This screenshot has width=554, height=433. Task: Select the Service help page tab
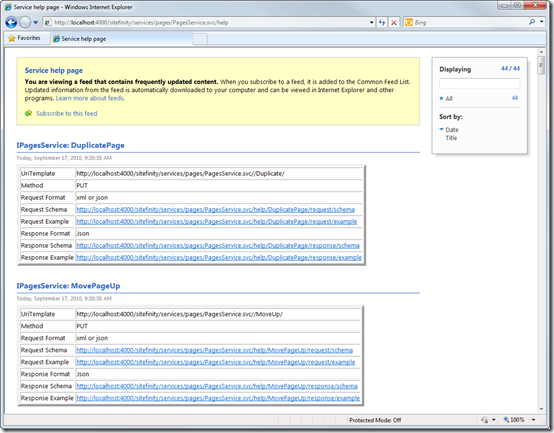(x=121, y=39)
